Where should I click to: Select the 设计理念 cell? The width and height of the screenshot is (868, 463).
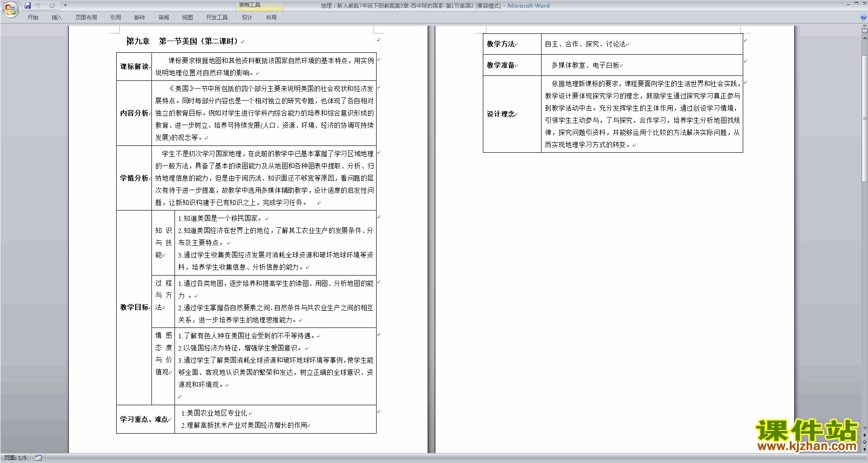pos(512,114)
